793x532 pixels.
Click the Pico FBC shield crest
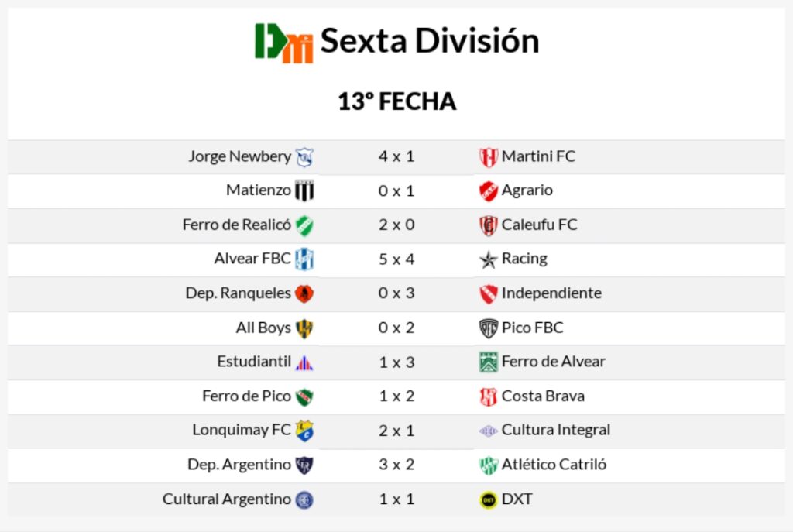[x=488, y=328]
